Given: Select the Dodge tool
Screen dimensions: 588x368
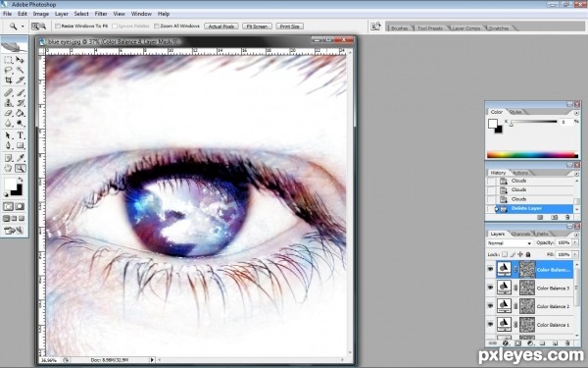Looking at the screenshot, I should 20,124.
